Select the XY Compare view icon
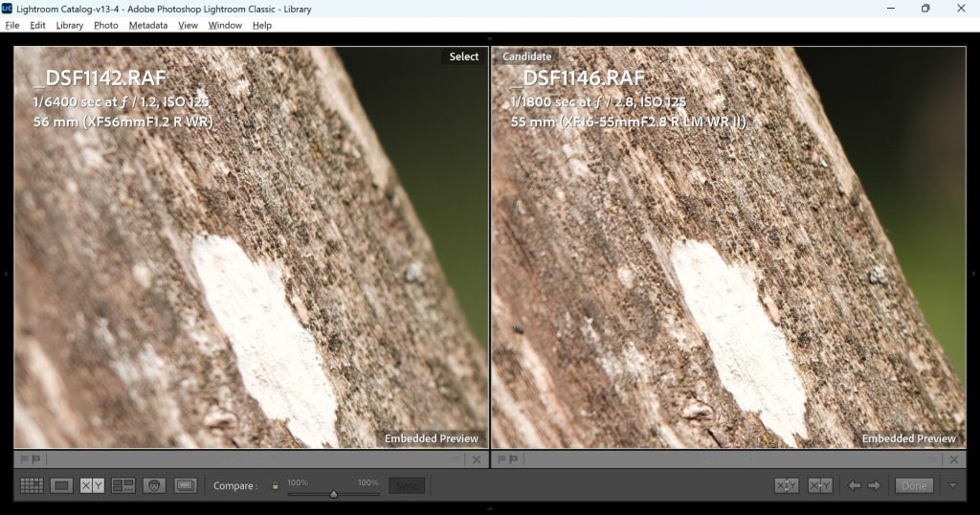This screenshot has width=980, height=515. (92, 485)
